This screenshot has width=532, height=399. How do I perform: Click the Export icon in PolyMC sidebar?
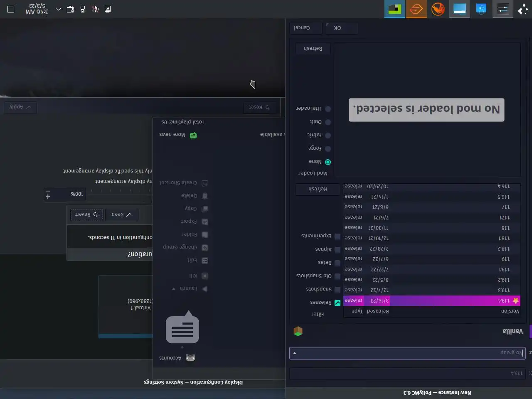(204, 222)
